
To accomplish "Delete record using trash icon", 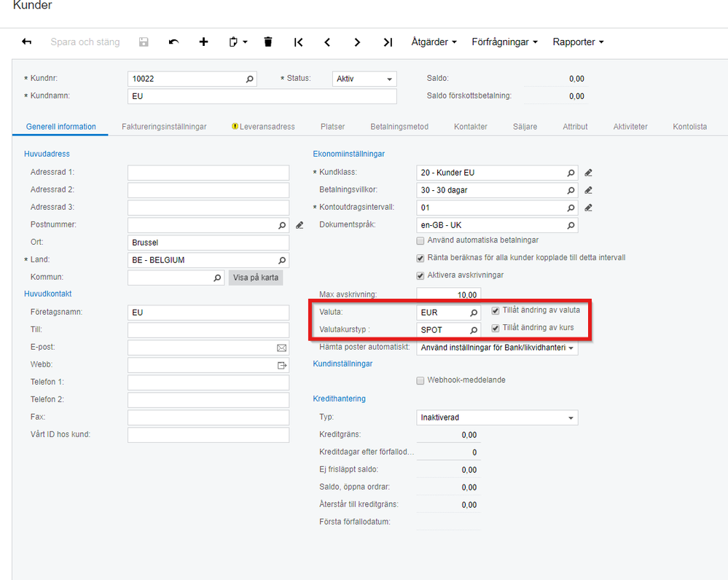I will (x=268, y=42).
